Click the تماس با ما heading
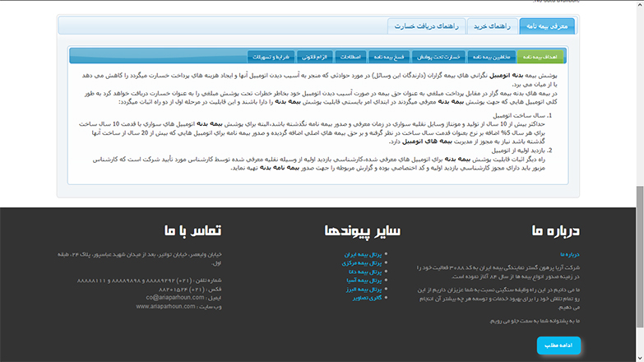The image size is (644, 362). [192, 230]
